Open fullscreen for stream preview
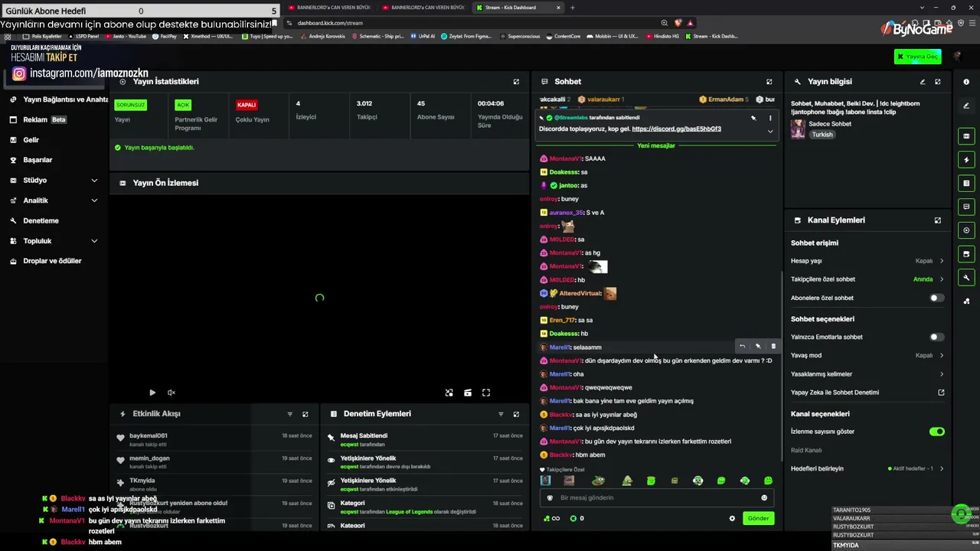 [486, 393]
